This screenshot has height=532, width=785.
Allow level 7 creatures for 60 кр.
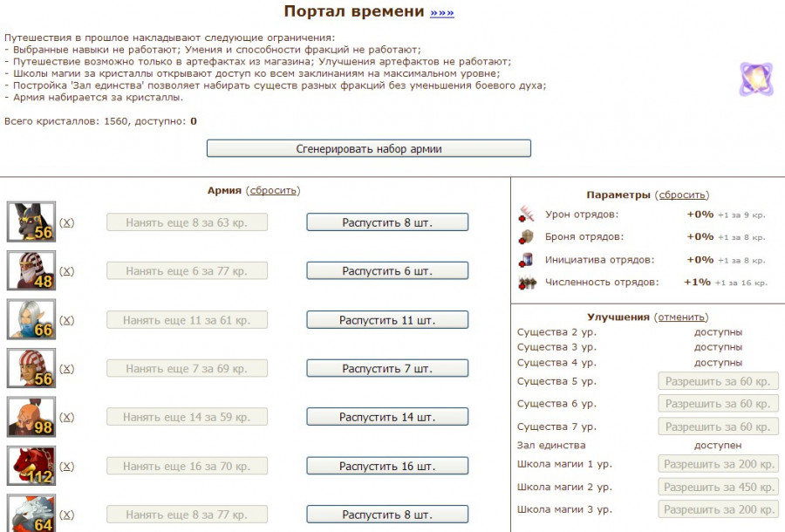point(718,426)
